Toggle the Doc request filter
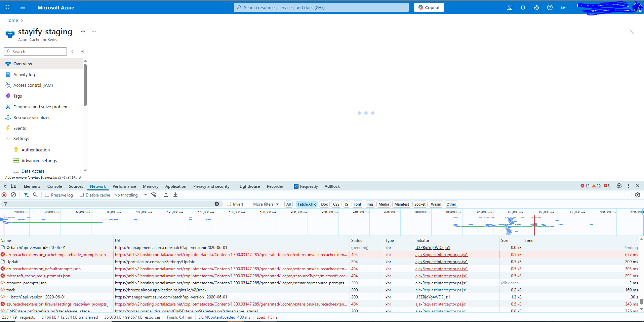Viewport: 644px width, 322px height. click(x=324, y=204)
